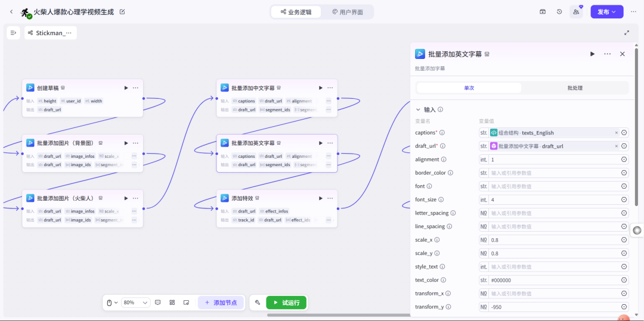The height and width of the screenshot is (321, 644).
Task: Show info tooltip for 输入 section
Action: (440, 110)
